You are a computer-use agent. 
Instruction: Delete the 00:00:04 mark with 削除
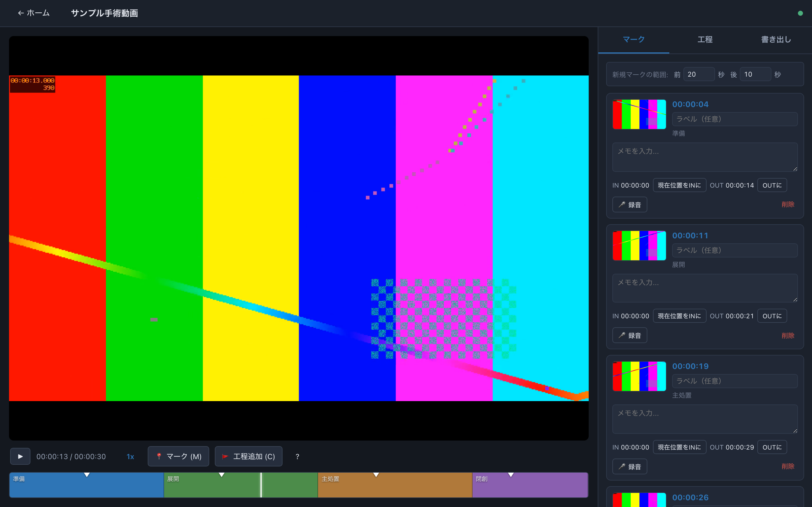point(788,204)
